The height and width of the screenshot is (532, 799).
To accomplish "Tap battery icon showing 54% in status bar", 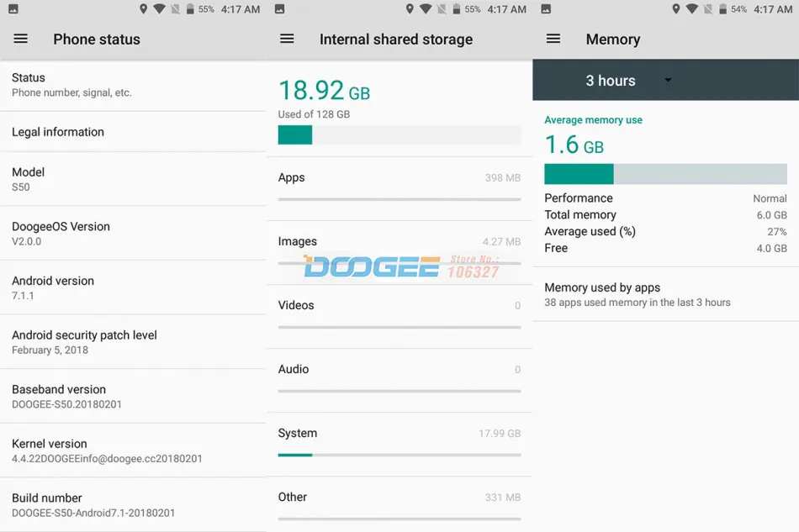I will pyautogui.click(x=722, y=8).
